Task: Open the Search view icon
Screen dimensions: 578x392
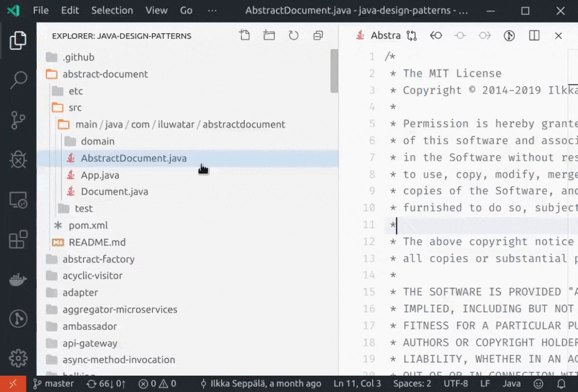Action: click(x=18, y=81)
